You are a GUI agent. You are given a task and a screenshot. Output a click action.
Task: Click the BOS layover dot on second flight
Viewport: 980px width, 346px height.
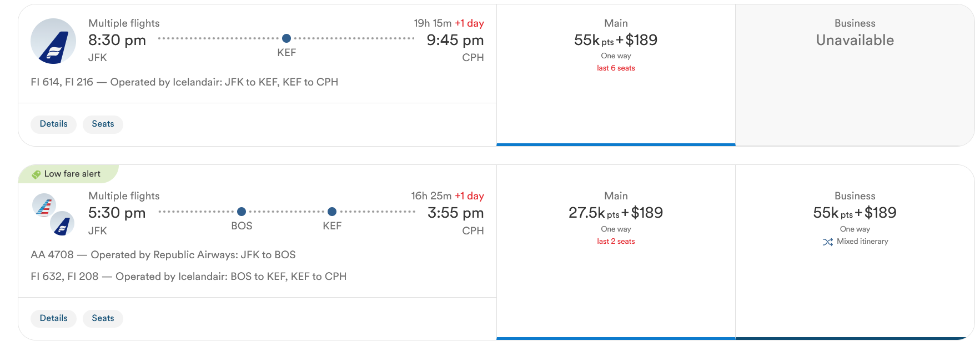(242, 212)
